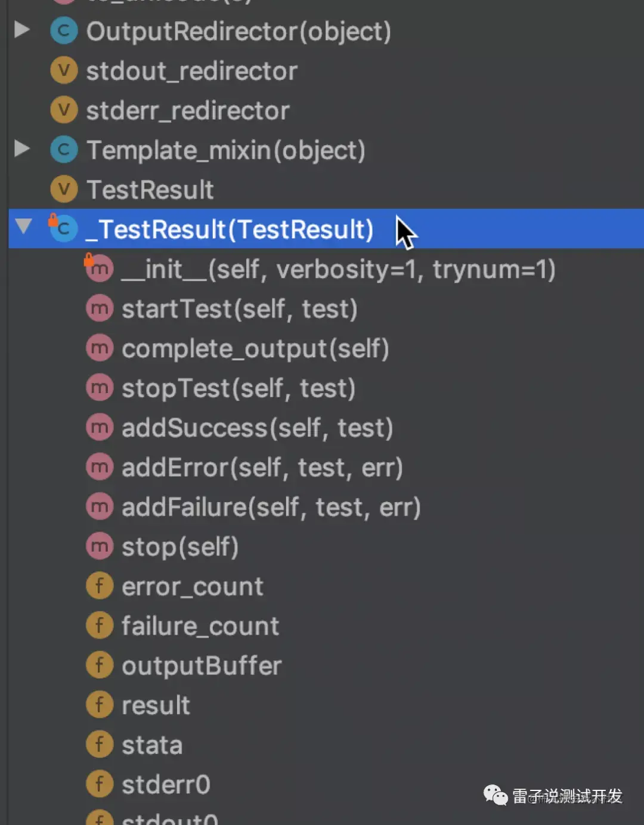Select the failure_count field
Image resolution: width=644 pixels, height=825 pixels.
[200, 626]
